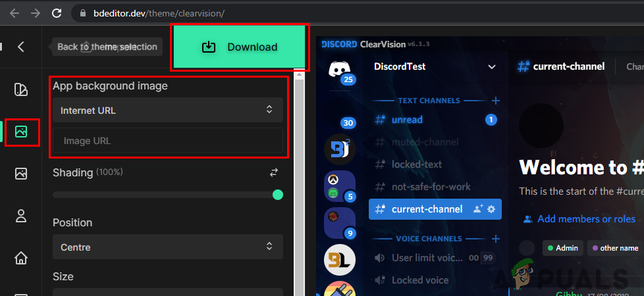The image size is (644, 296).
Task: Click the padlock site info icon
Action: click(x=83, y=14)
